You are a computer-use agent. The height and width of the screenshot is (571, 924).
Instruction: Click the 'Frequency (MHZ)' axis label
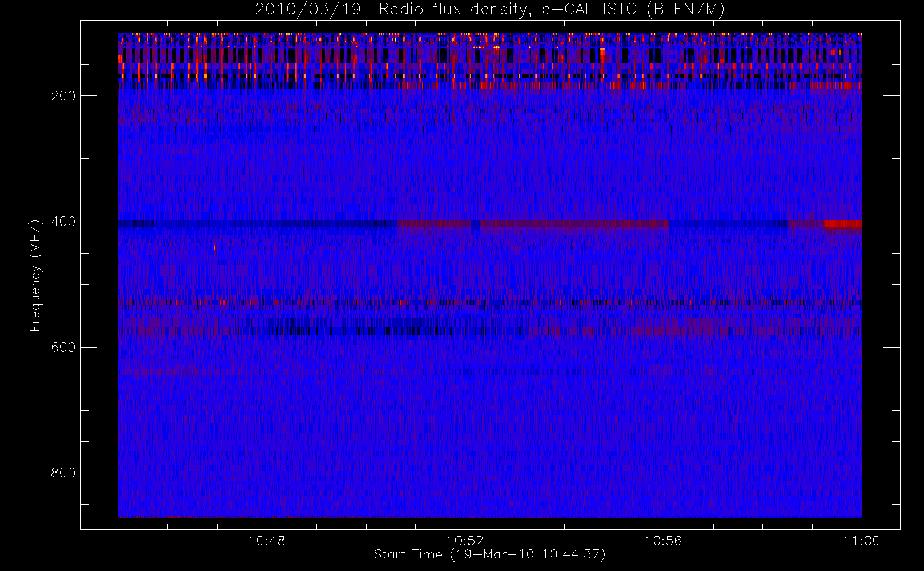pos(35,275)
